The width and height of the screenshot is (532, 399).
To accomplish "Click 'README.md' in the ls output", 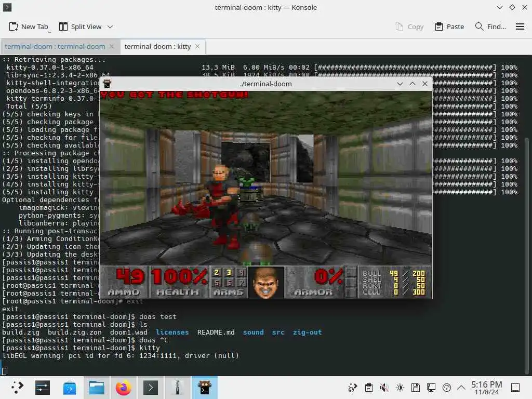I will pyautogui.click(x=216, y=332).
